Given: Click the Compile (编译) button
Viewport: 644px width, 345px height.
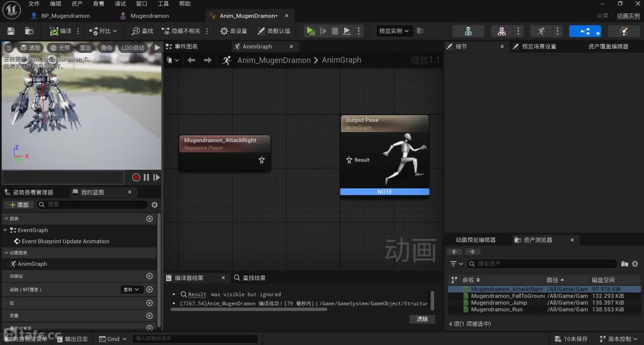Looking at the screenshot, I should point(61,31).
